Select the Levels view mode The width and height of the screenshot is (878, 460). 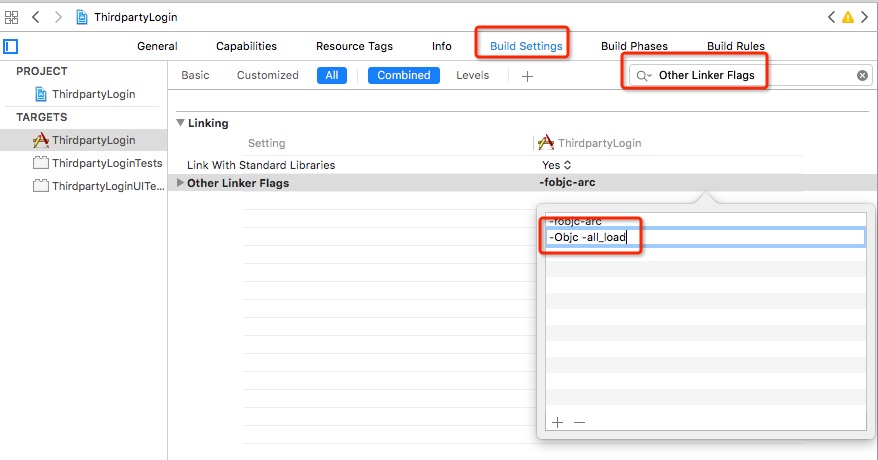pyautogui.click(x=473, y=76)
